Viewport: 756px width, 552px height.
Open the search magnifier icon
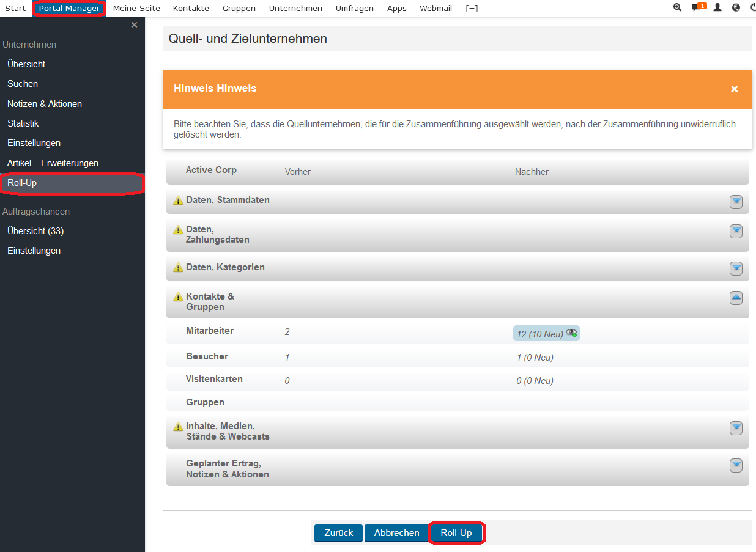(x=677, y=8)
